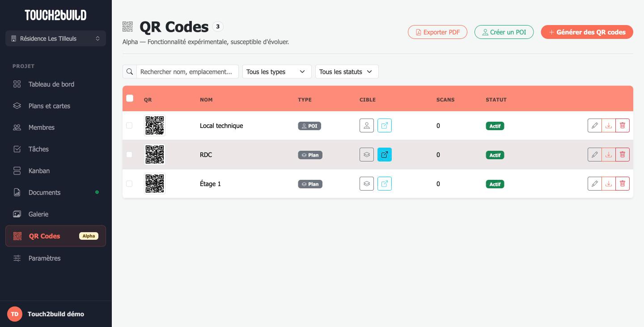Check the RDC row checkbox
The width and height of the screenshot is (644, 327).
[129, 155]
